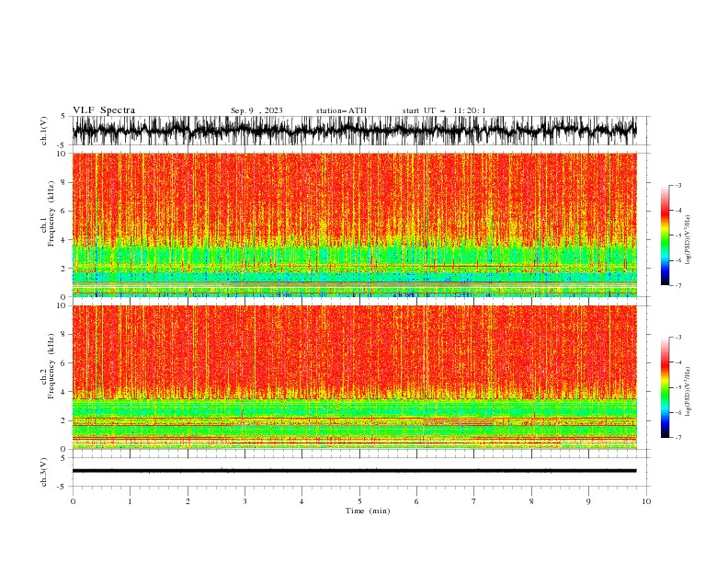
Task: Click the "5" tick on ch.1(V) axis
Action: (x=63, y=116)
